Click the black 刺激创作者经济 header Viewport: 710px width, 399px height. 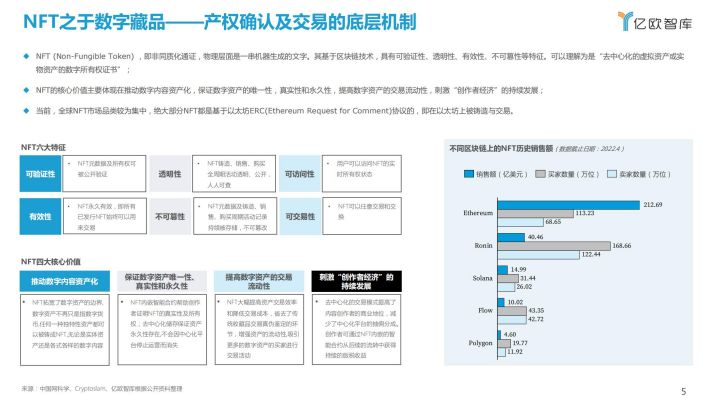[x=356, y=281]
